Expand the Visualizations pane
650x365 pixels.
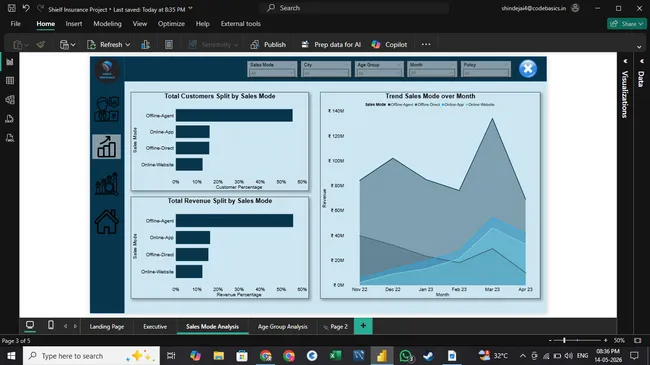pyautogui.click(x=625, y=61)
